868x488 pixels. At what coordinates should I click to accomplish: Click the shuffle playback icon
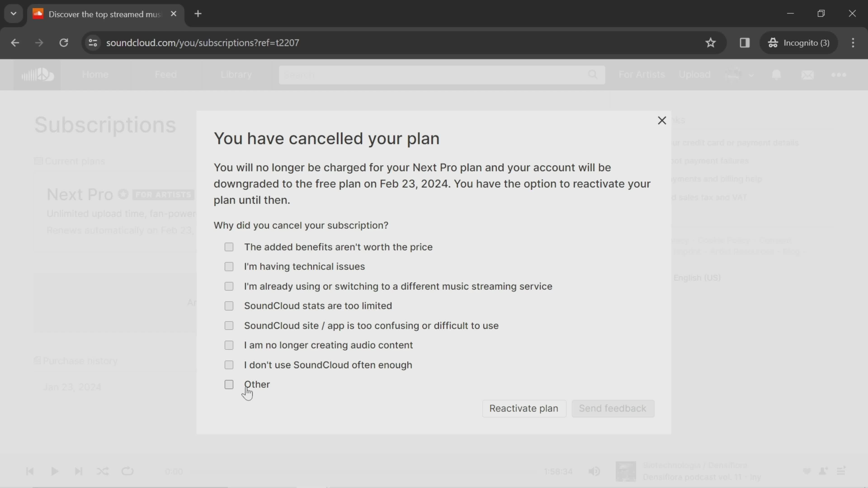(103, 471)
